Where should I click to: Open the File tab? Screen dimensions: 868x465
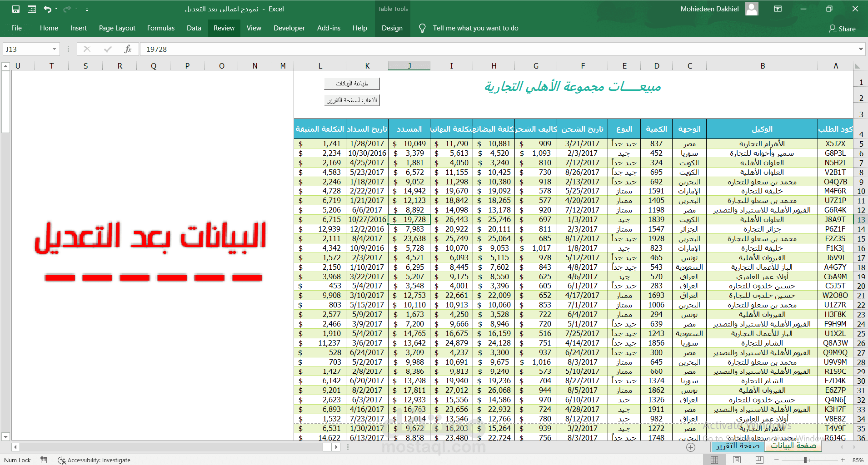pos(16,28)
